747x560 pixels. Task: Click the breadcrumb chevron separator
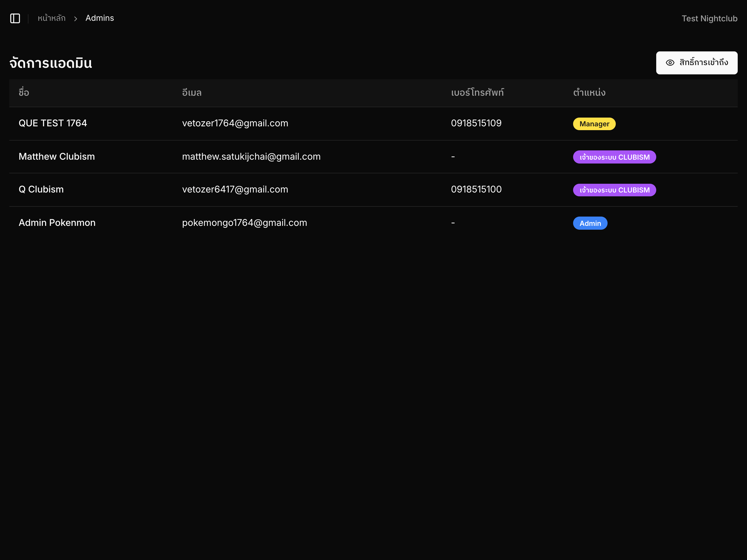(x=76, y=19)
